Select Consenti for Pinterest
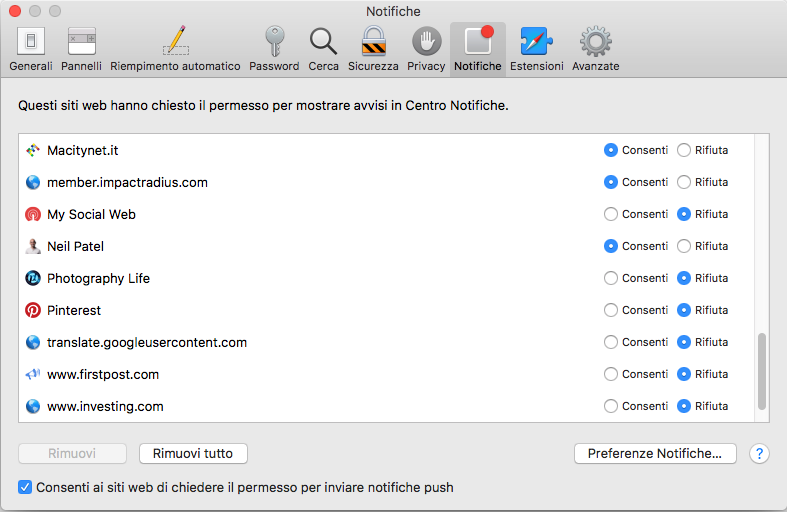 [x=611, y=310]
